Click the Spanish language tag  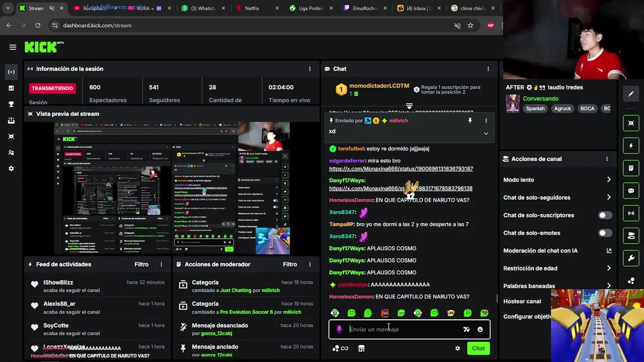pyautogui.click(x=535, y=109)
